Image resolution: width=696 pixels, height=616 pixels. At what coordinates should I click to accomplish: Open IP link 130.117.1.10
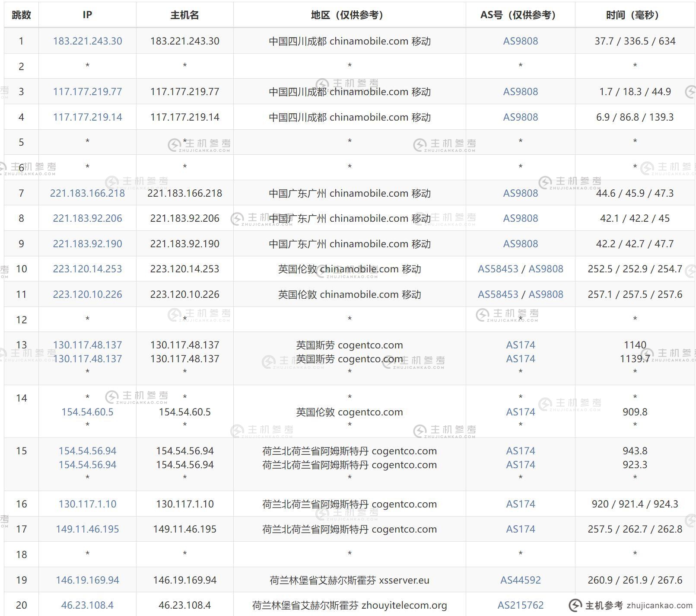[87, 504]
